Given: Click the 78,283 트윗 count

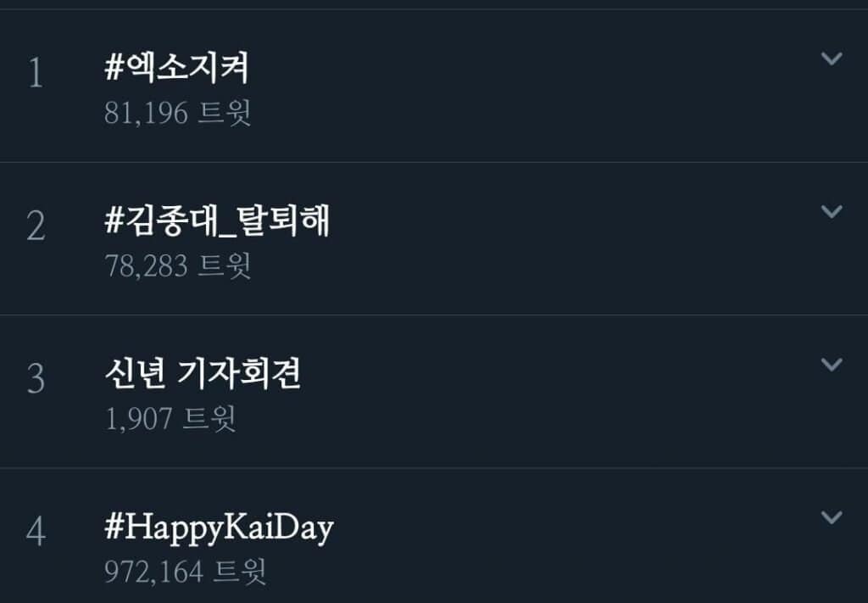Looking at the screenshot, I should click(x=178, y=265).
